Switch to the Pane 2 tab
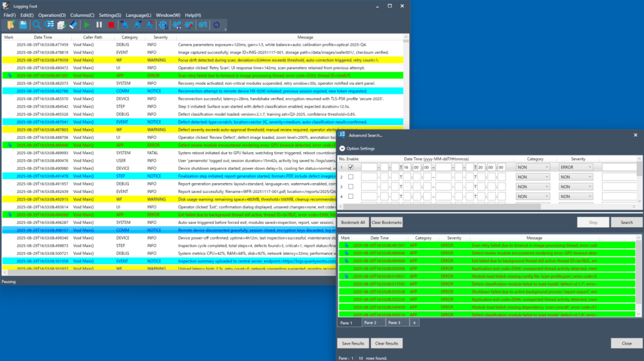 (370, 323)
